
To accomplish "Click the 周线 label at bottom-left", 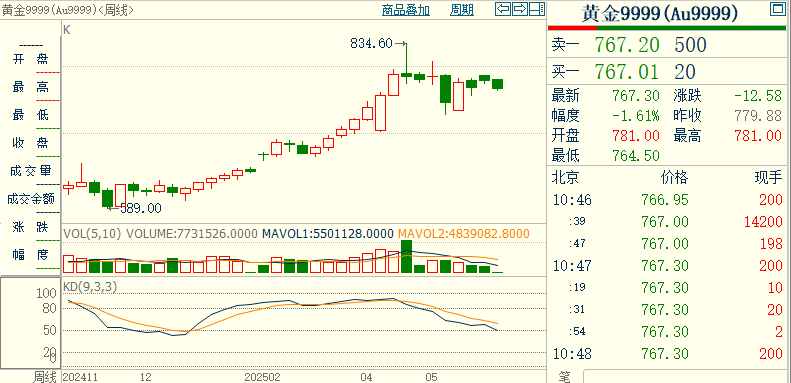I will click(45, 376).
